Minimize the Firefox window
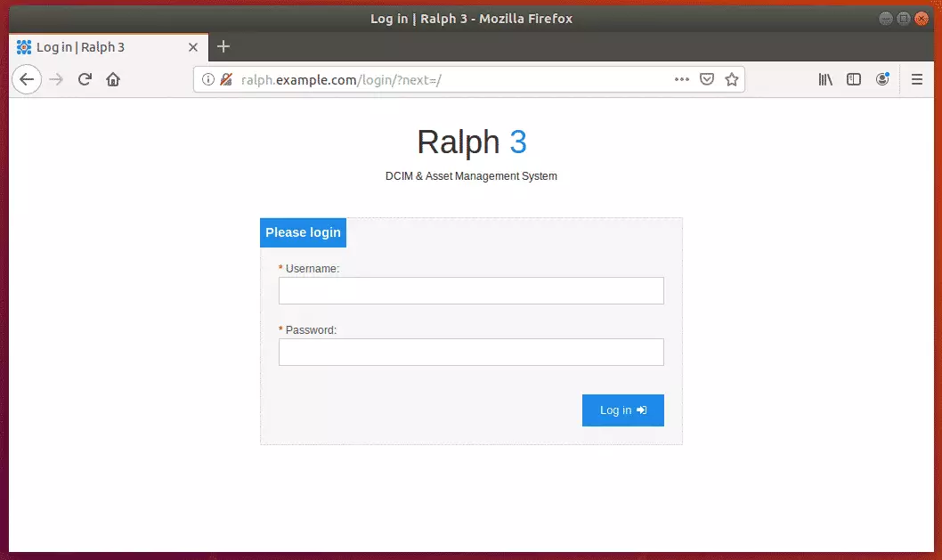This screenshot has height=560, width=942. click(x=886, y=19)
